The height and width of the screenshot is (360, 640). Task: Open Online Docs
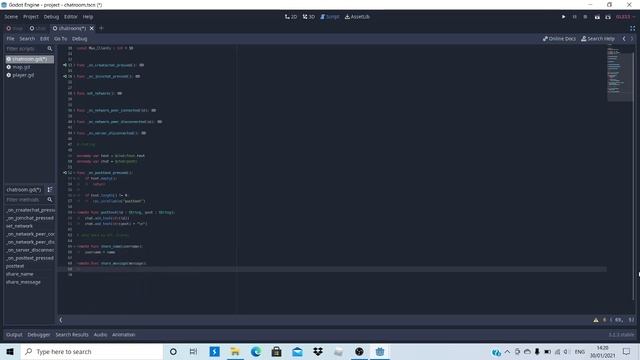click(559, 39)
